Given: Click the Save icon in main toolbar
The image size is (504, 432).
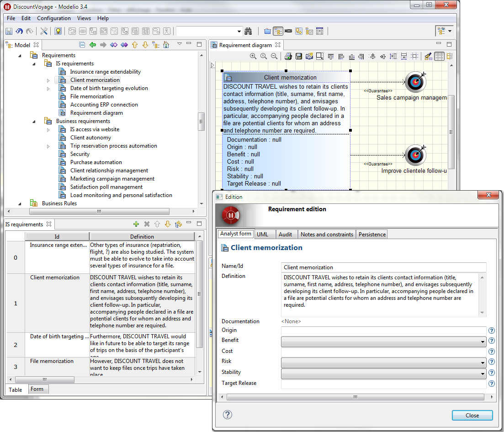Looking at the screenshot, I should 9,31.
